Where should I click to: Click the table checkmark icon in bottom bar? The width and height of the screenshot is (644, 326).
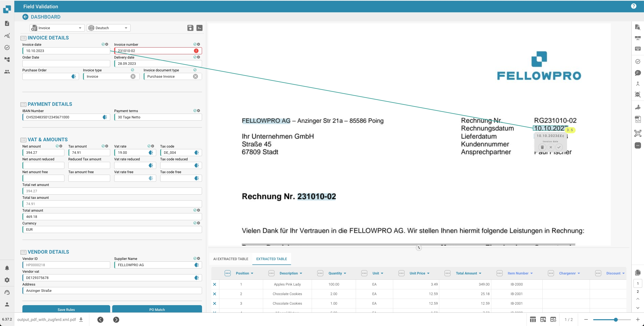[553, 319]
